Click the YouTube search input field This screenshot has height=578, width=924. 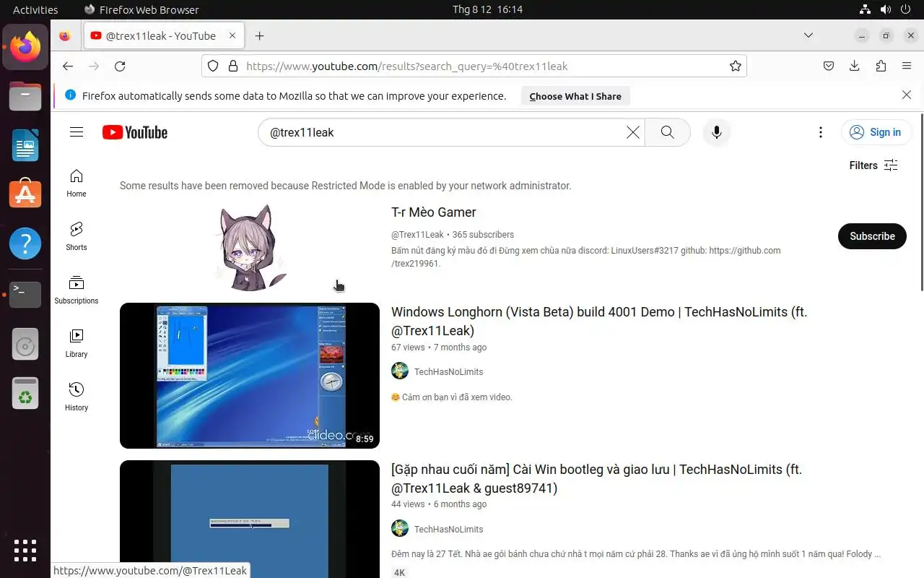coord(443,132)
